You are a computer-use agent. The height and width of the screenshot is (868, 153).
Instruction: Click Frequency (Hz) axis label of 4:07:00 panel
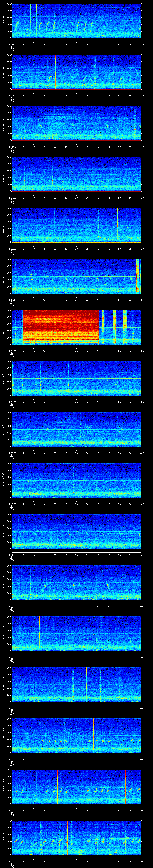(3, 327)
